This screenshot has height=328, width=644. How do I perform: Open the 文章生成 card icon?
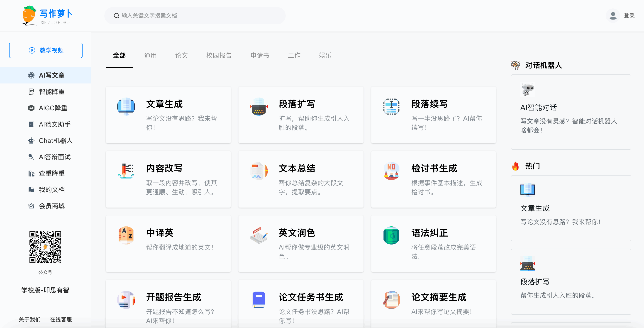(126, 107)
